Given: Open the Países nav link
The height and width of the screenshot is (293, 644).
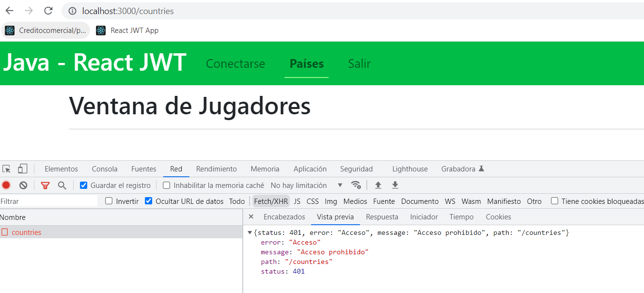Looking at the screenshot, I should tap(307, 64).
